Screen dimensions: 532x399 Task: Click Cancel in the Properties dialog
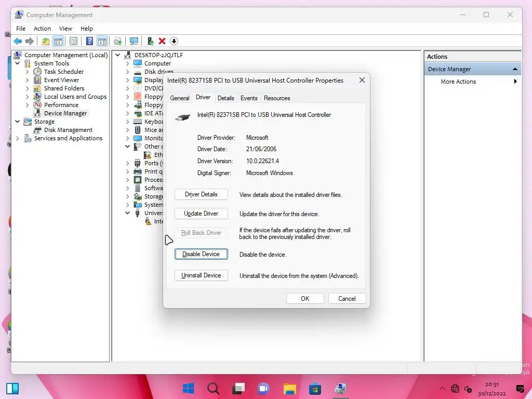tap(347, 299)
